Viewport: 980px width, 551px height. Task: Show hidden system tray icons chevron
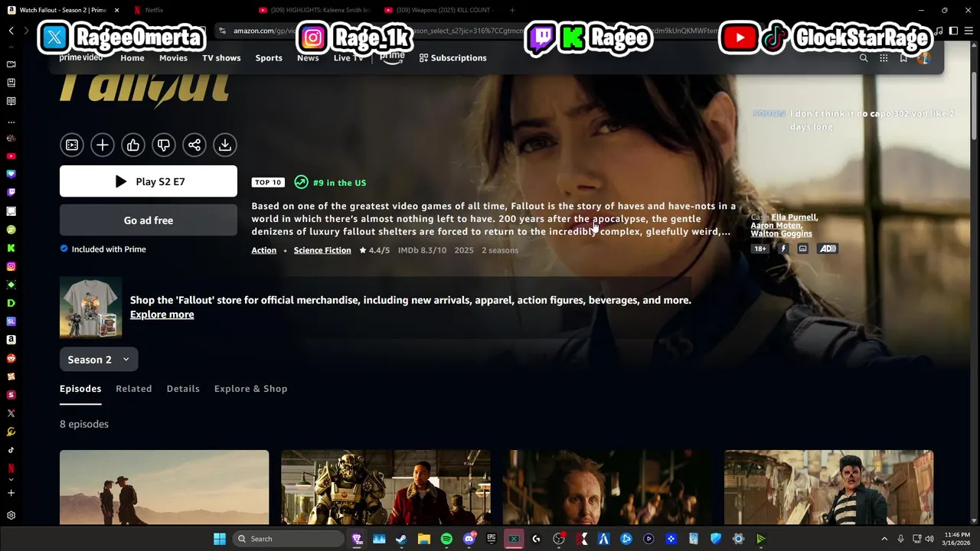pos(884,539)
